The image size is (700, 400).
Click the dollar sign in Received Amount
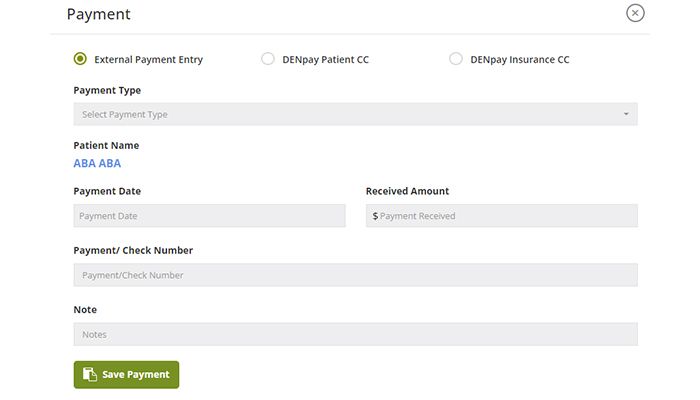[375, 216]
